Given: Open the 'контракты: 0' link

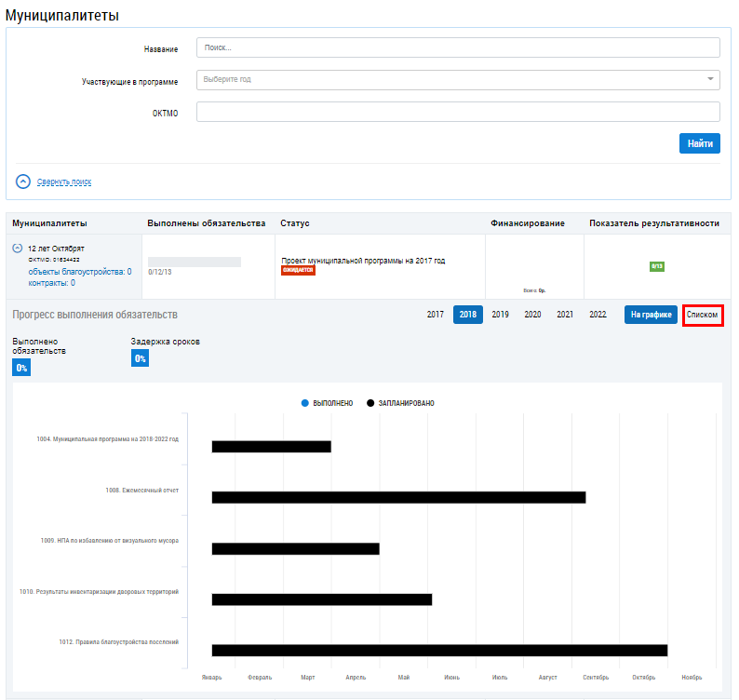Looking at the screenshot, I should [x=52, y=282].
